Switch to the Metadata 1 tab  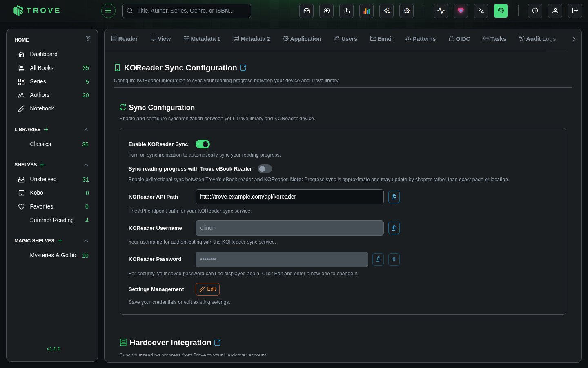[202, 39]
